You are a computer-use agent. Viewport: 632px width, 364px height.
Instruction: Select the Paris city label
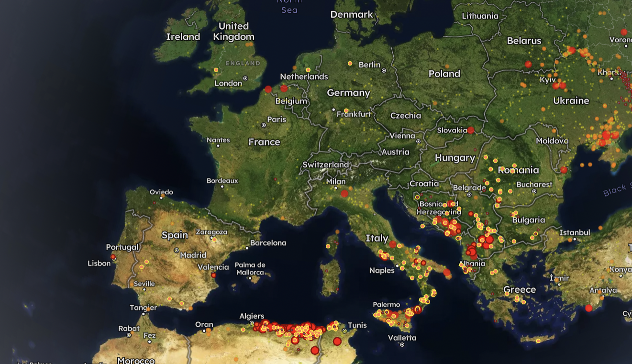tap(277, 119)
